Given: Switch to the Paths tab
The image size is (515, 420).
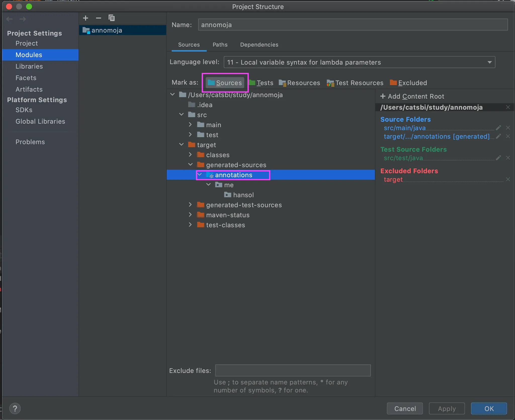Looking at the screenshot, I should point(220,45).
